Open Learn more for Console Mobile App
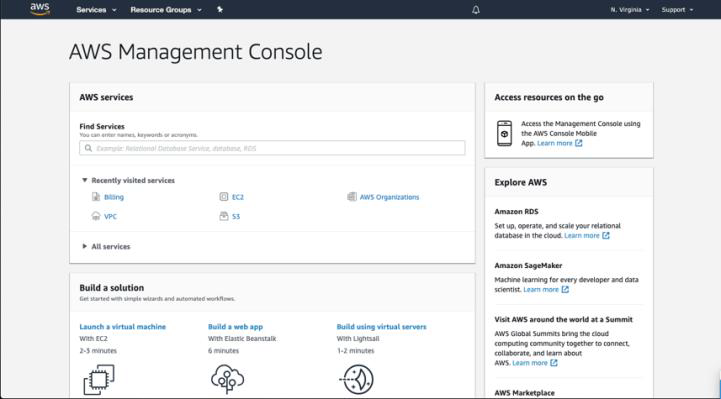 [x=555, y=143]
